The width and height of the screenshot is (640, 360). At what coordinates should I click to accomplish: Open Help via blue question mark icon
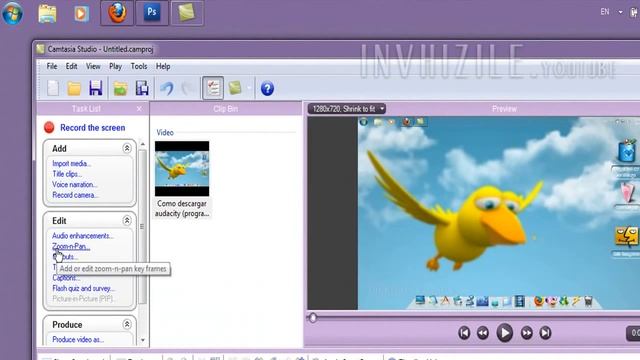point(267,89)
